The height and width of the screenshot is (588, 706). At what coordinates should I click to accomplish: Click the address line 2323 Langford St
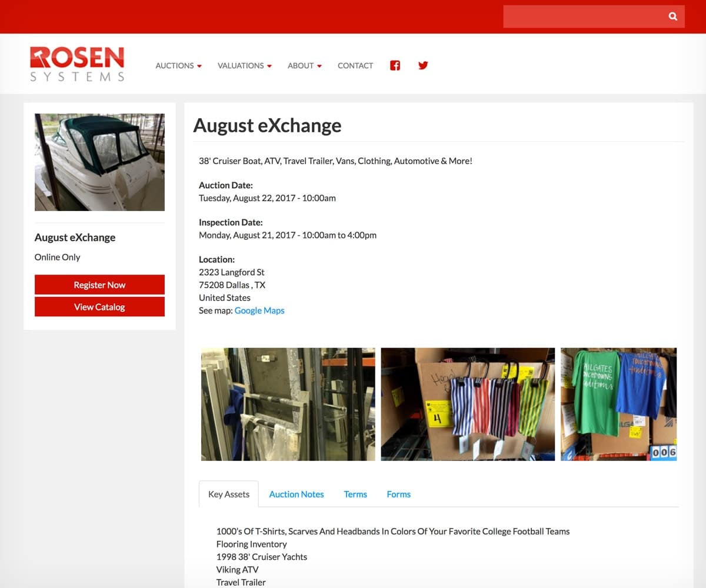point(232,272)
